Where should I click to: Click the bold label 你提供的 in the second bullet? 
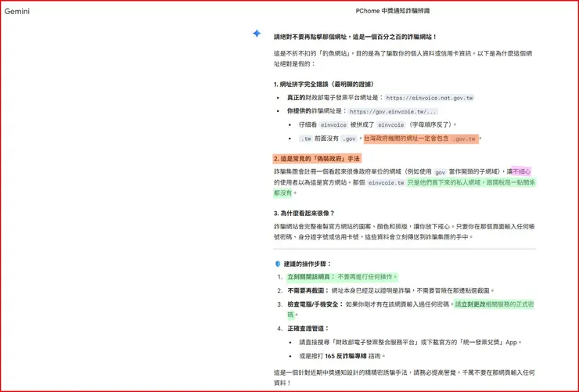[x=299, y=111]
